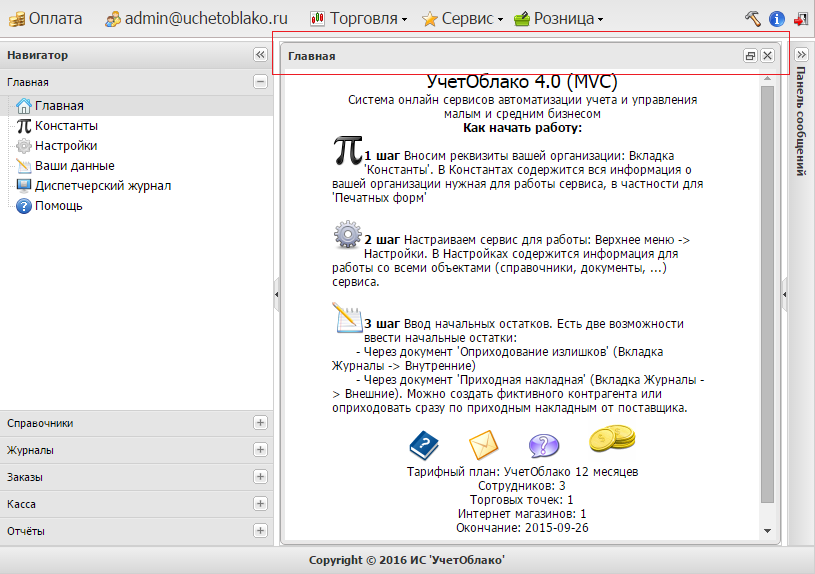Click the monitor icon beside Диспетчерский журнал
Screen dimensions: 815x574
pyautogui.click(x=24, y=186)
